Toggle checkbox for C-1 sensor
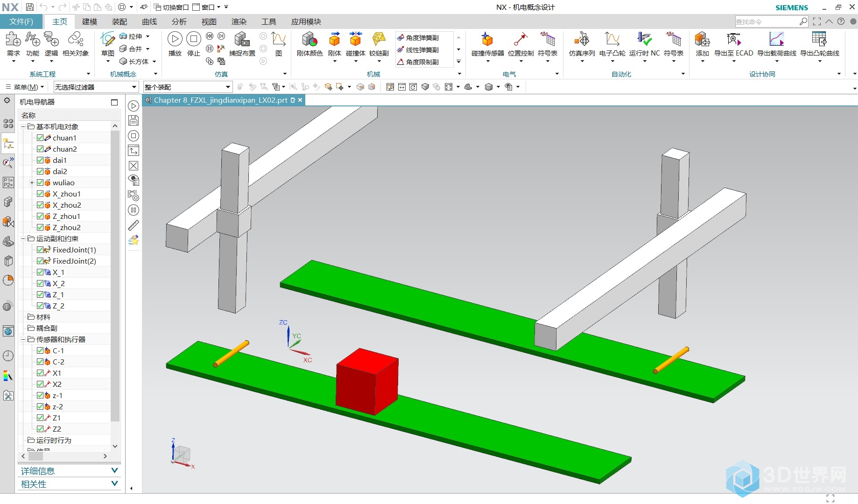858x504 pixels. tap(40, 350)
